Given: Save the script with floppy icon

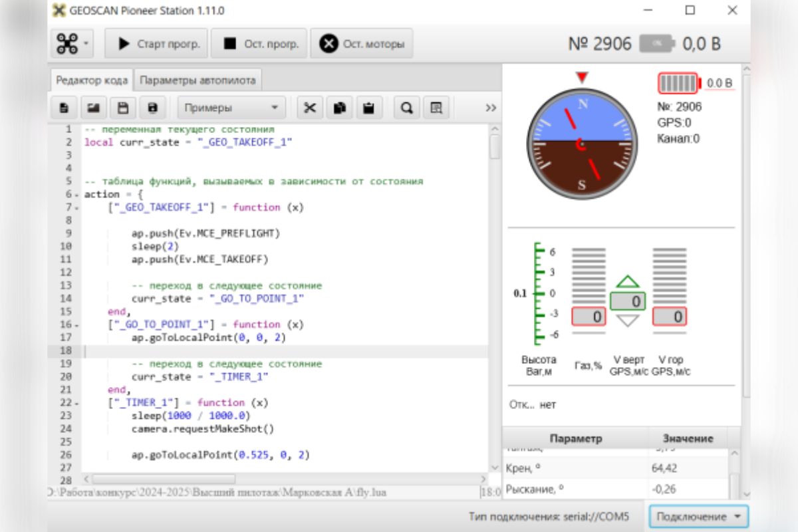Looking at the screenshot, I should 123,108.
